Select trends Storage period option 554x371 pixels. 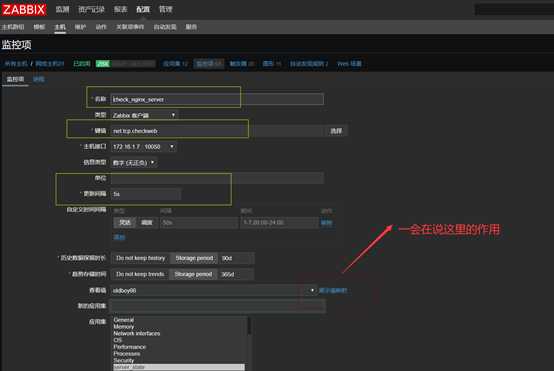193,274
